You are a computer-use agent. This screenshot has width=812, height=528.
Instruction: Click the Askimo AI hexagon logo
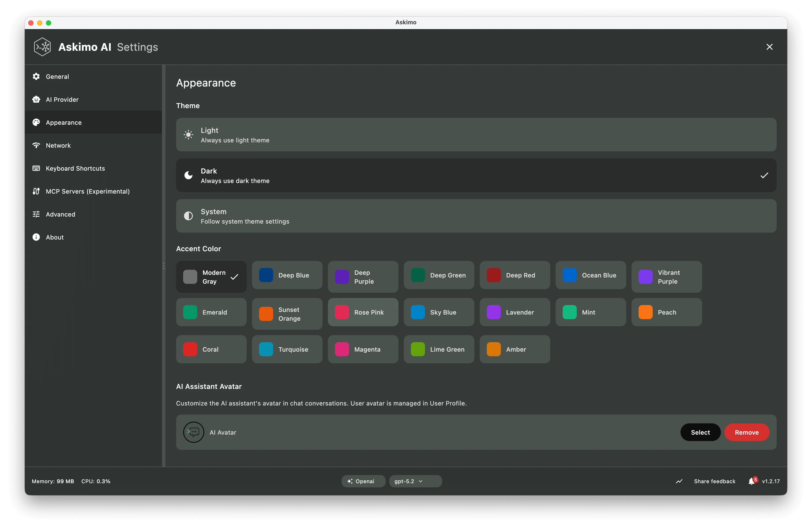42,47
